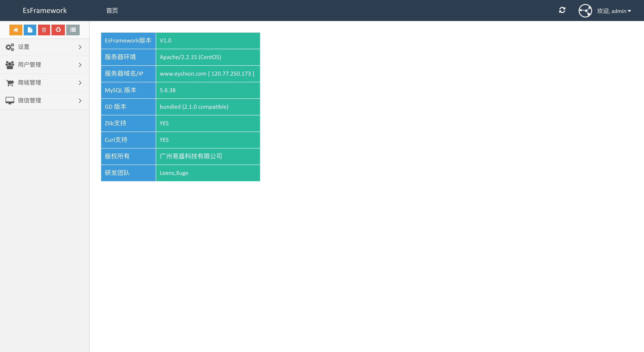Click the shopping cart icon beside 商城管理
The width and height of the screenshot is (644, 352).
10,83
